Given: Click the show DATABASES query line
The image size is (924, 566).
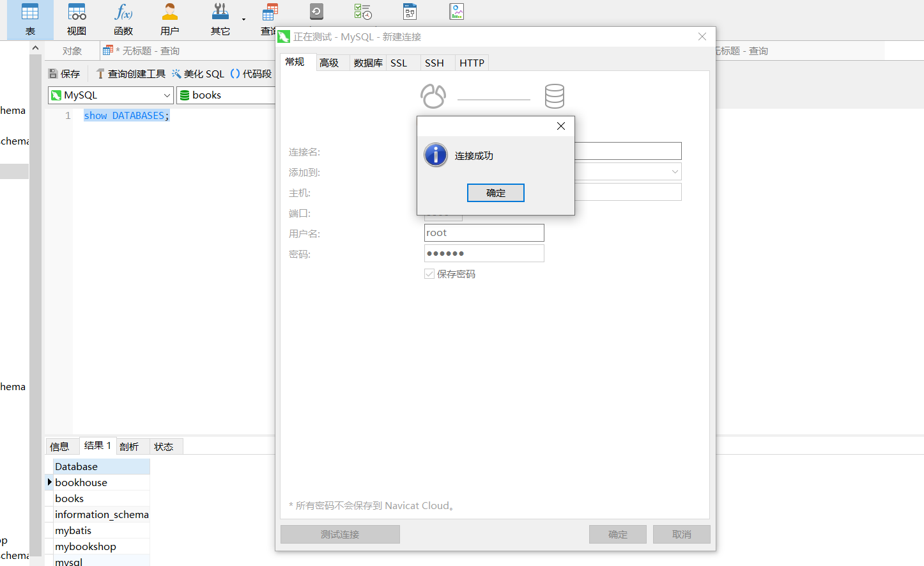Looking at the screenshot, I should (127, 116).
